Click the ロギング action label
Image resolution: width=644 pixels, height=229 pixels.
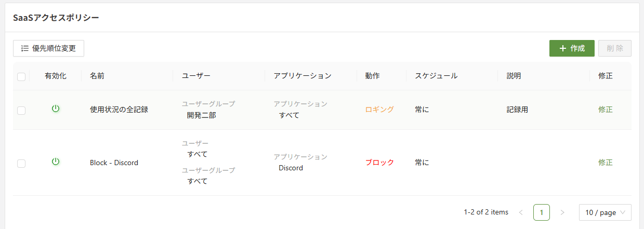pos(379,110)
